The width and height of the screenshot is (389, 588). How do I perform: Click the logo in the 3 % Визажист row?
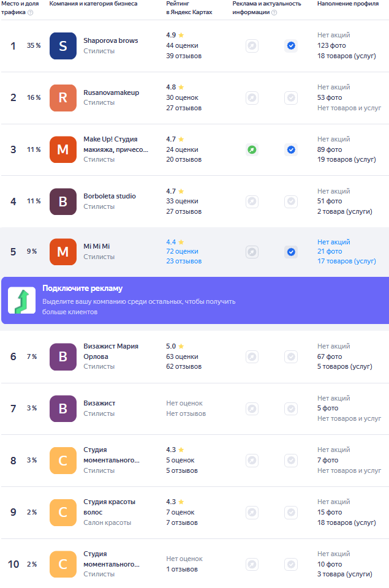click(63, 409)
